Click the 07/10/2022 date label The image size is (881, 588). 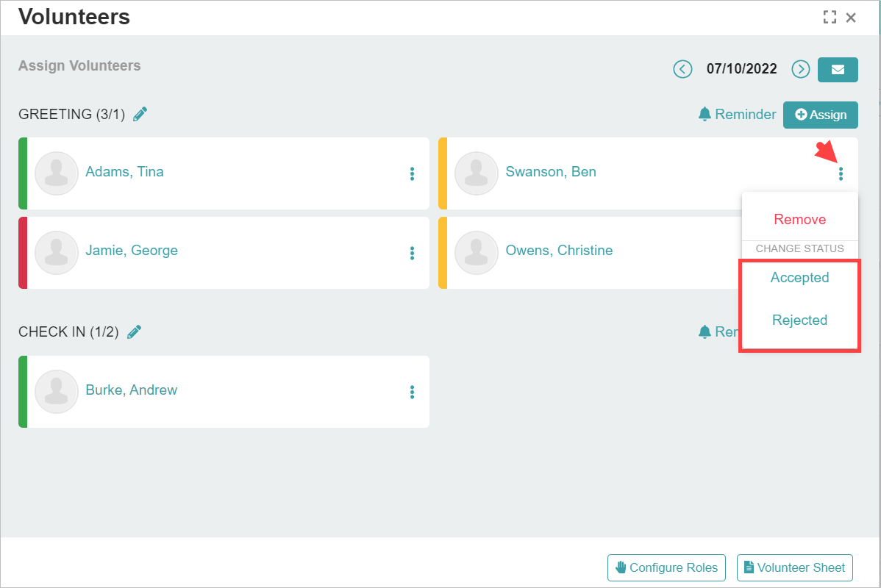tap(741, 69)
